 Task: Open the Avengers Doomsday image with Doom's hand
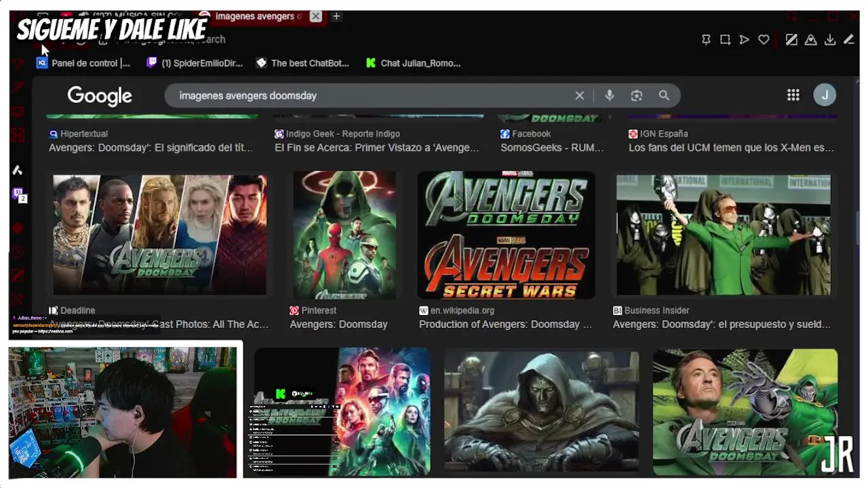click(x=745, y=411)
